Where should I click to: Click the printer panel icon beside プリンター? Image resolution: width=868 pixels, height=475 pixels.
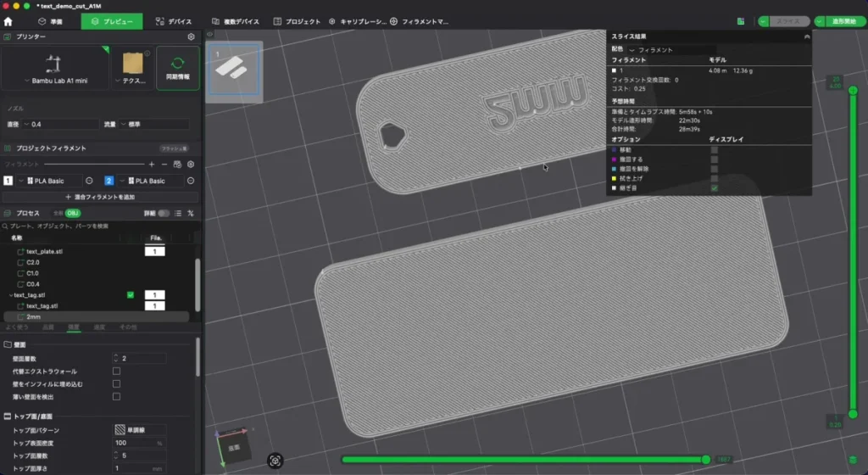click(x=7, y=36)
